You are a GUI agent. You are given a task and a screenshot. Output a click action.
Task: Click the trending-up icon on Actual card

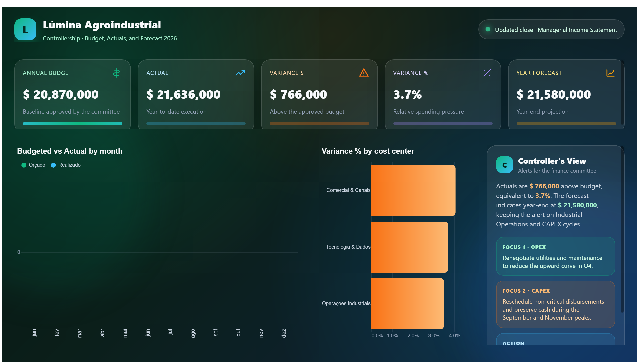click(240, 73)
